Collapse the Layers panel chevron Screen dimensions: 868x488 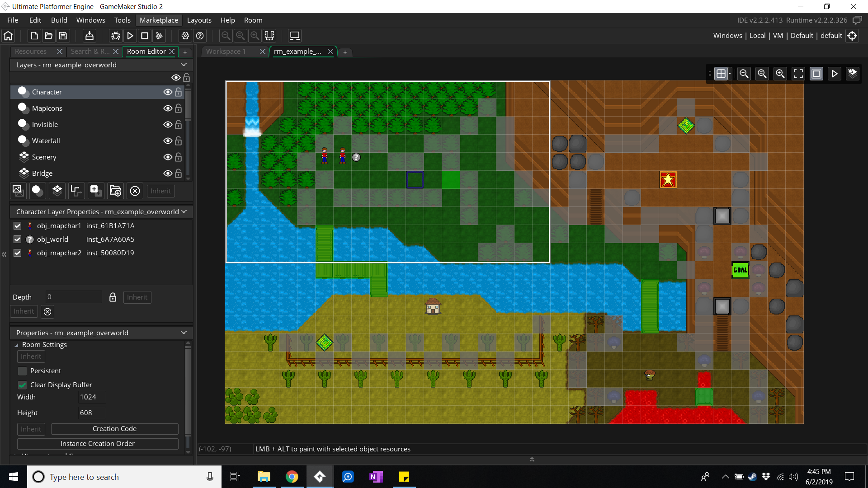[x=184, y=65]
